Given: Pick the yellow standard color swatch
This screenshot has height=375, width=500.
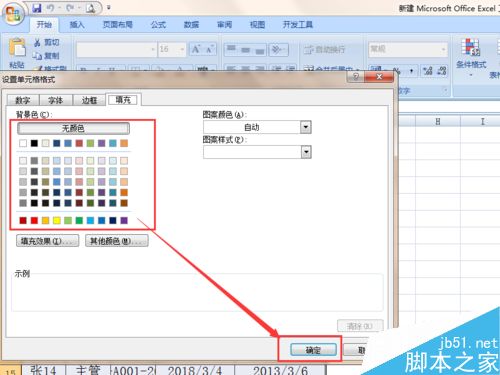Looking at the screenshot, I should click(x=57, y=220).
